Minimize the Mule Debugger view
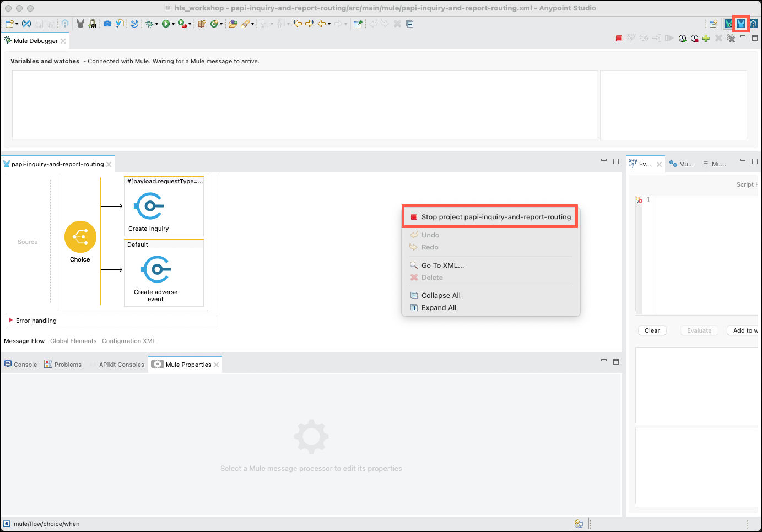762x532 pixels. click(x=743, y=37)
